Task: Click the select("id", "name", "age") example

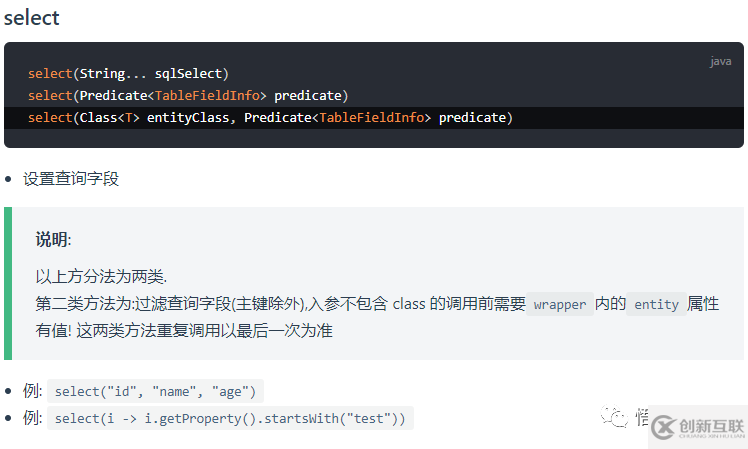Action: click(x=158, y=392)
